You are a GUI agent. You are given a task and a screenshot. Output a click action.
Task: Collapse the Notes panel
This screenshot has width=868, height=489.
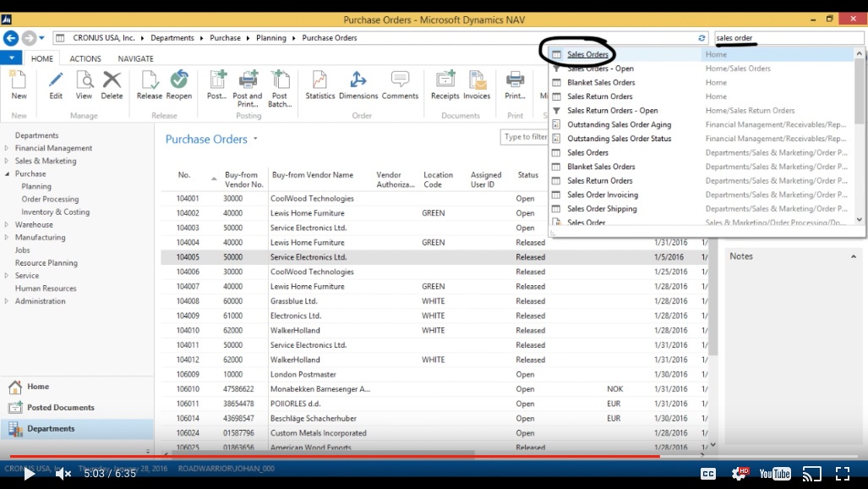[854, 256]
